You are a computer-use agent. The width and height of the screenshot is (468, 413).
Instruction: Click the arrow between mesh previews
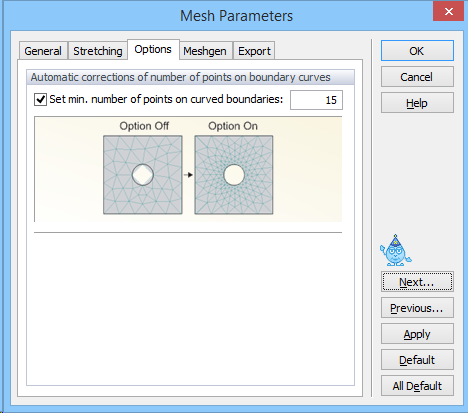pos(188,175)
